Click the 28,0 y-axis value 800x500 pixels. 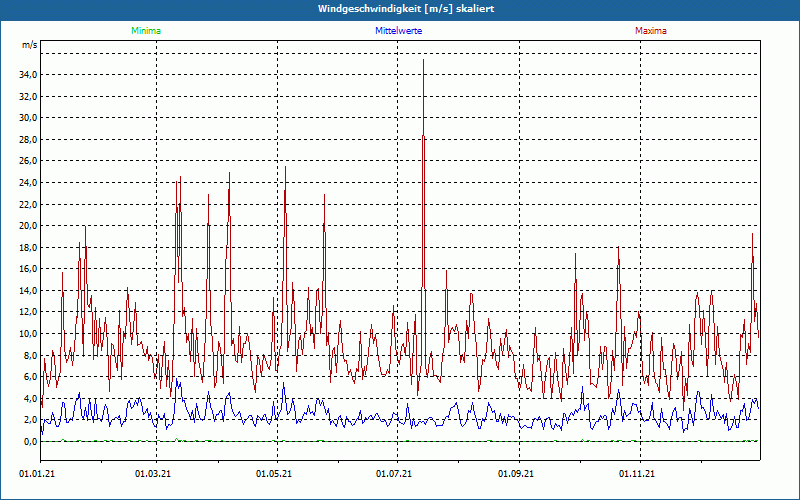click(x=28, y=140)
